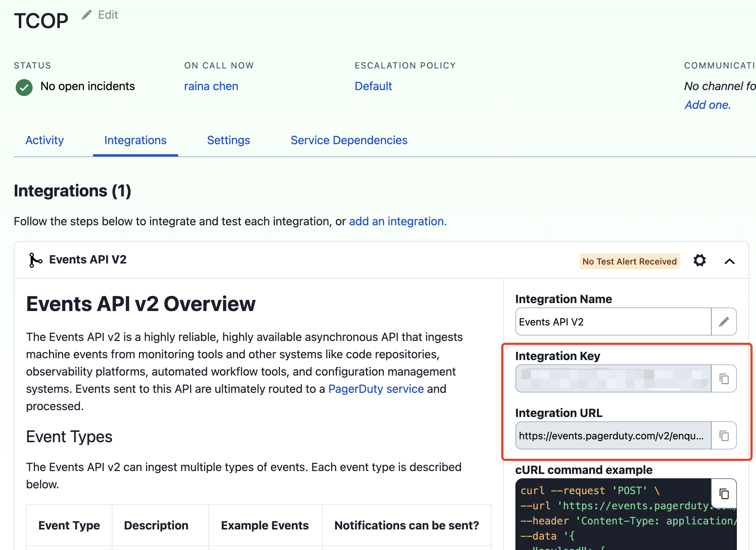This screenshot has height=550, width=756.
Task: Switch to the Activity tab
Action: [44, 140]
